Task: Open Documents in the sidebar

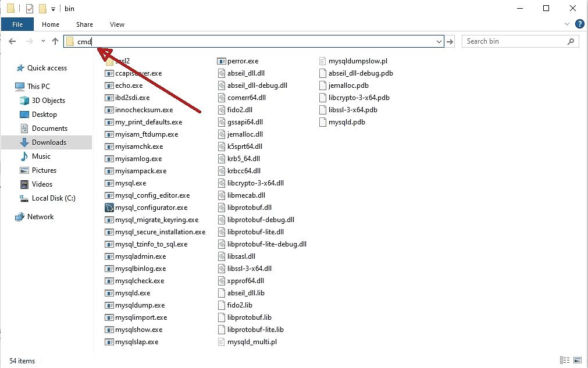Action: click(44, 128)
